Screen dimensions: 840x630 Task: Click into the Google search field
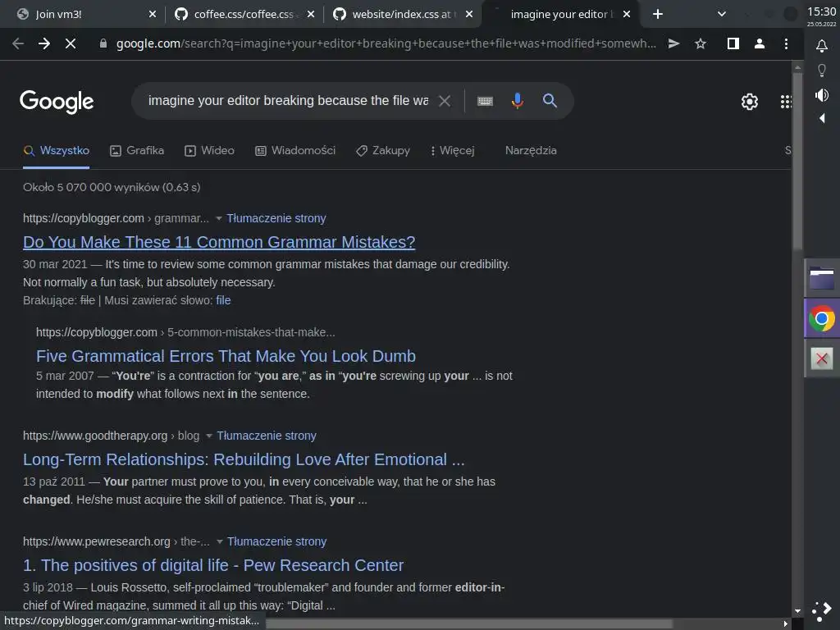click(x=288, y=101)
